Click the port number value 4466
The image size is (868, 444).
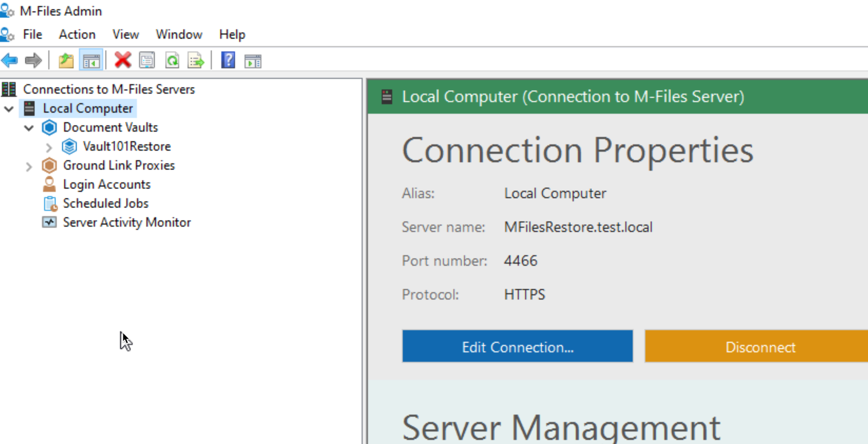coord(521,261)
